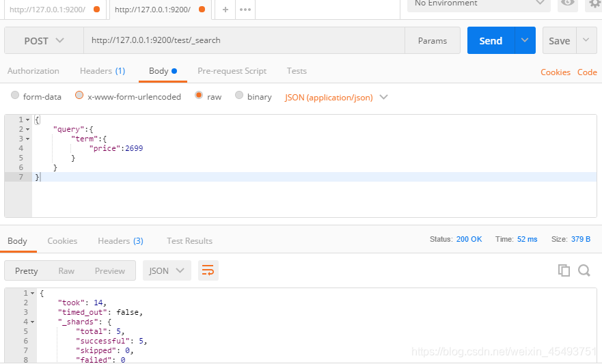Open response Cookies tab
Viewport: 602px width, 364px height.
click(x=62, y=241)
